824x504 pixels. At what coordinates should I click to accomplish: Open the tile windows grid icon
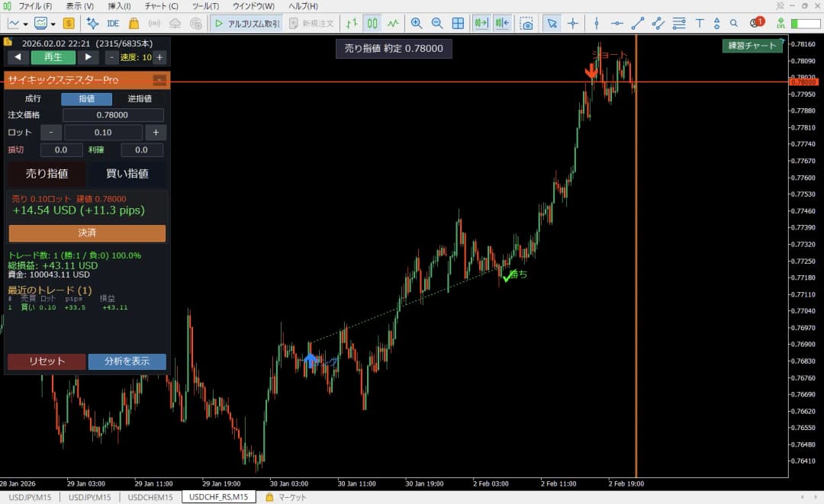tap(459, 23)
